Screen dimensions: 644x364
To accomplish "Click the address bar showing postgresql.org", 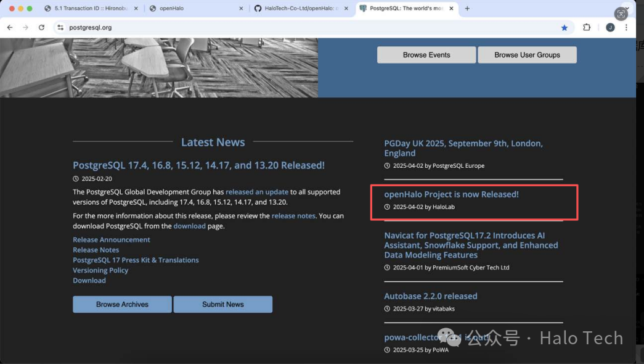I will click(312, 28).
